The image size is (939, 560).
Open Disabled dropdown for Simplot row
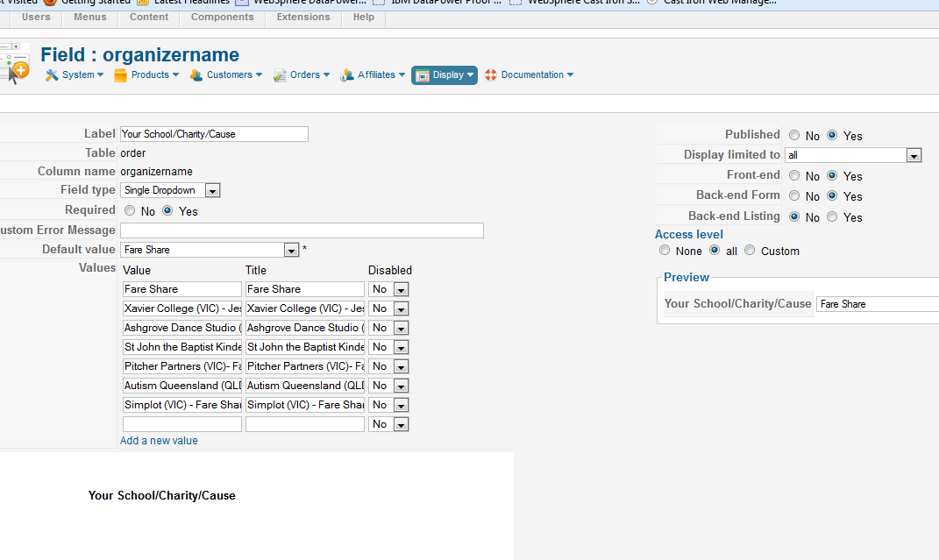coord(388,405)
